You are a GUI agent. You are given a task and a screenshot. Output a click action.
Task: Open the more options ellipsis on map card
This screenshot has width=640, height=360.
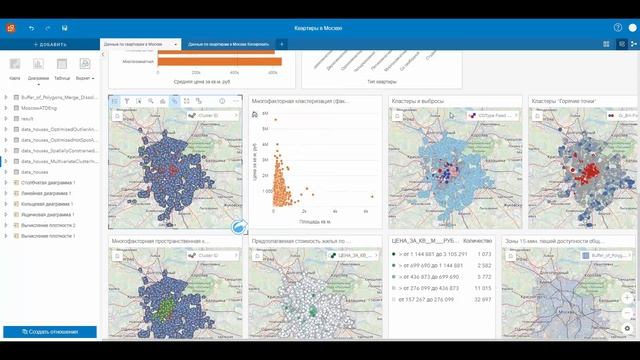pyautogui.click(x=236, y=101)
